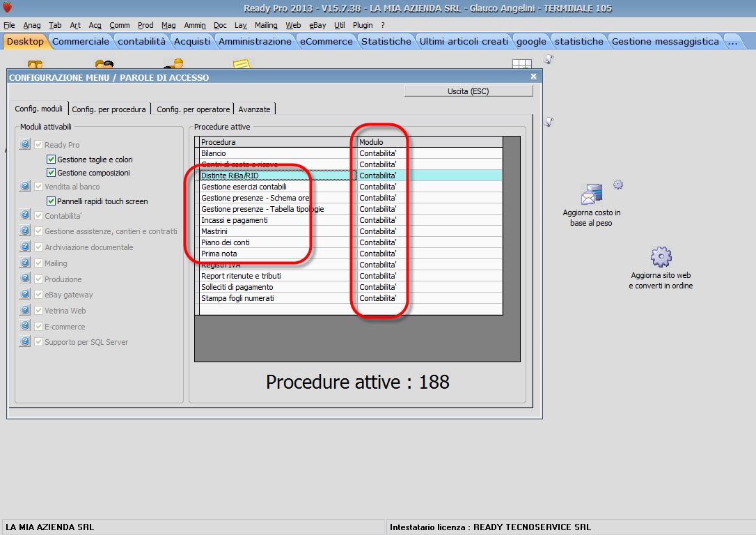Viewport: 756px width, 535px height.
Task: Click the help icon beside Produzione module
Action: pos(25,279)
